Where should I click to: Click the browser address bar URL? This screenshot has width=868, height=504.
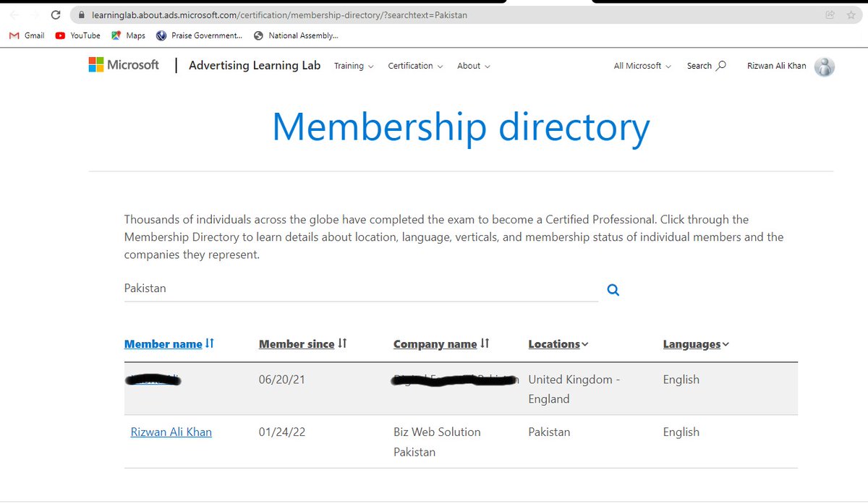[x=279, y=14]
